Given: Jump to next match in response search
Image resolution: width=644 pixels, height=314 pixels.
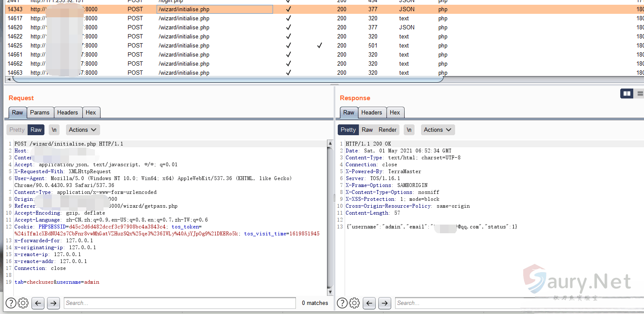Looking at the screenshot, I should (x=384, y=303).
